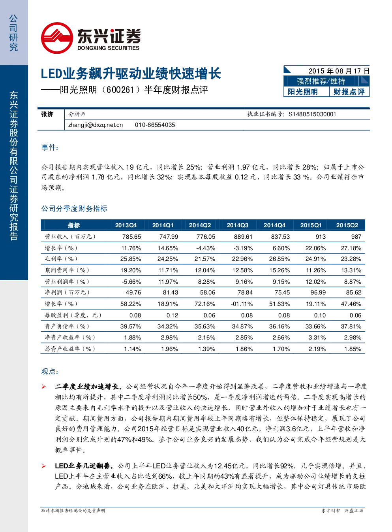
Task: Click the email zhangji@dxzq.net.cn
Action: click(96, 125)
